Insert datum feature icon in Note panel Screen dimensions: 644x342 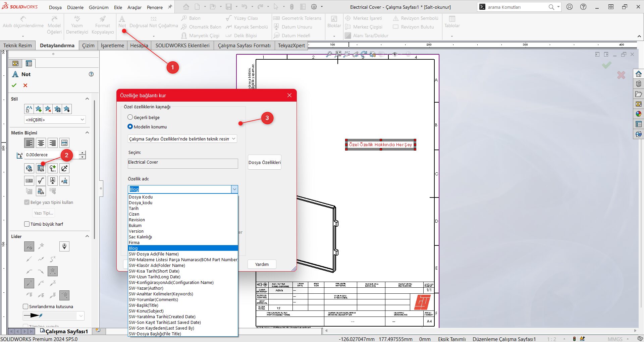(x=53, y=181)
